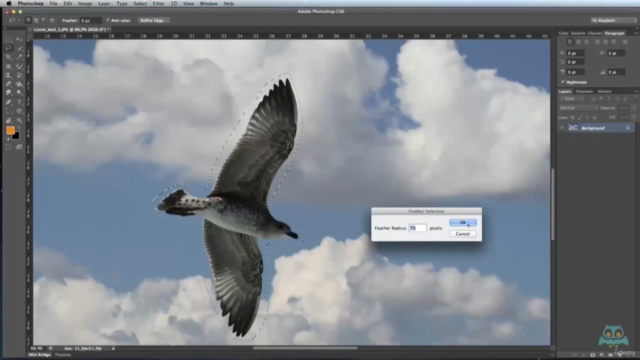Open the Lasso tool preset picker arrow
Screen dimensions: 640x360
[x=19, y=20]
